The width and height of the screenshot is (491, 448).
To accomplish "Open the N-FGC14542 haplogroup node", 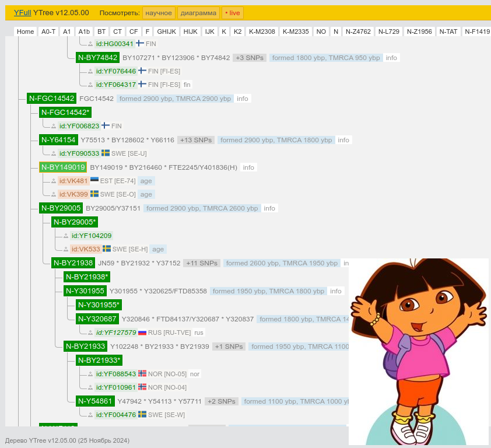I will coord(52,99).
